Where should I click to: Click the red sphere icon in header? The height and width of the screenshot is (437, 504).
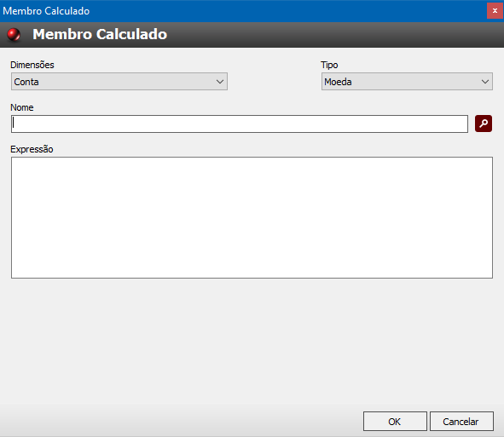14,34
